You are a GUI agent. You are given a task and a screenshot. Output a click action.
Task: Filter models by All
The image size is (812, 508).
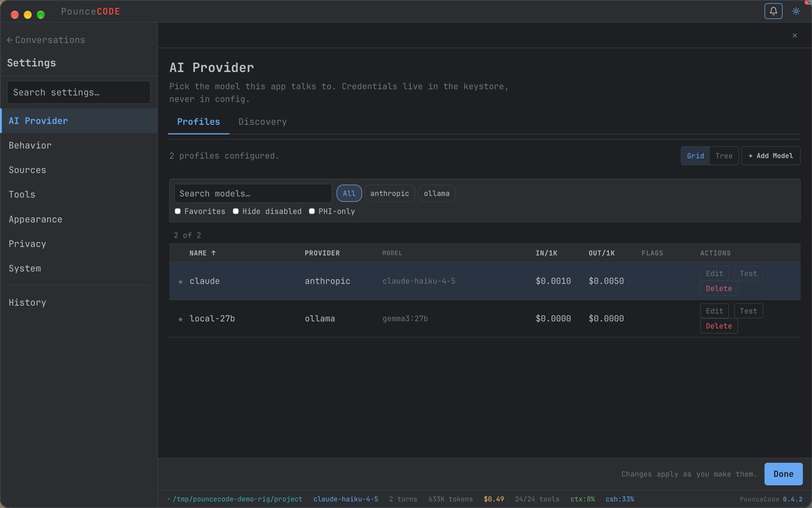click(x=349, y=194)
